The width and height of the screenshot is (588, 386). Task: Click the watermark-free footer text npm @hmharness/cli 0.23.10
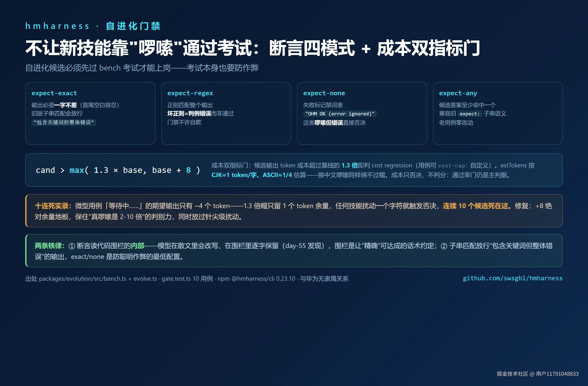tap(256, 279)
